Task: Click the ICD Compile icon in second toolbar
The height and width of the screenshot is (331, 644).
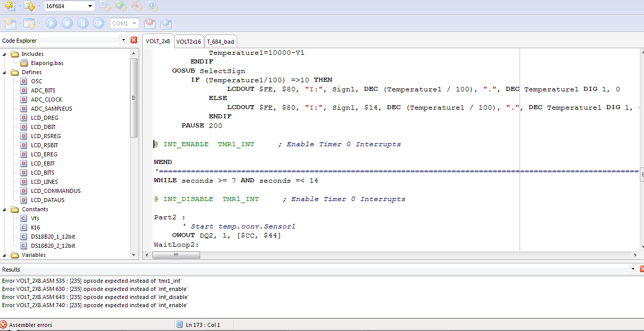Action: point(10,23)
